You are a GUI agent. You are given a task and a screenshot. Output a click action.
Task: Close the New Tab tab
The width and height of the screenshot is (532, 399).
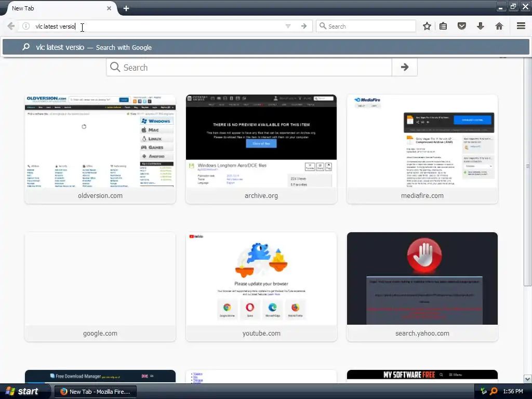click(x=109, y=8)
